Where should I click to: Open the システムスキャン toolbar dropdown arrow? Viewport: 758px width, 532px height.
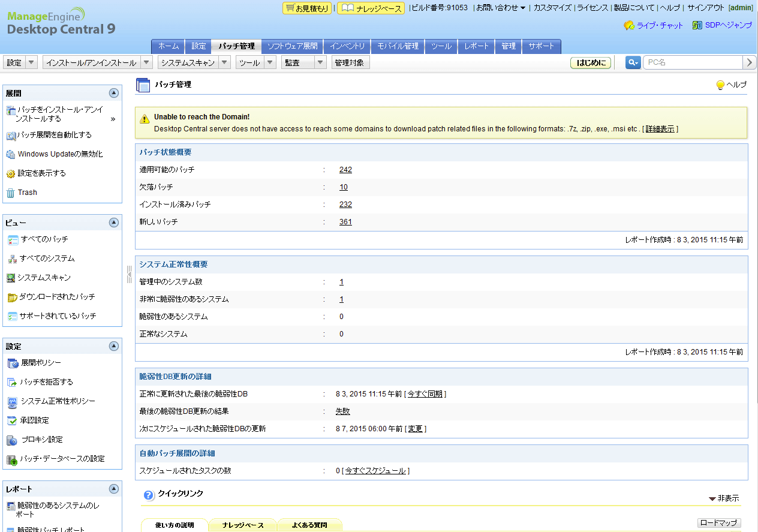pos(224,62)
